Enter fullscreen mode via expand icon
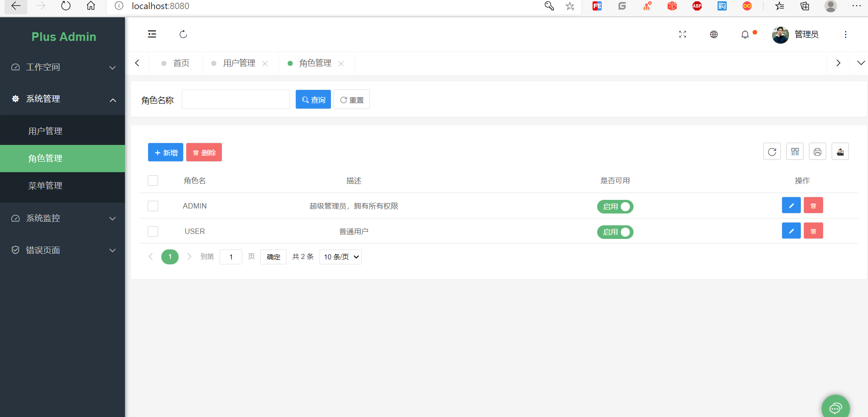The height and width of the screenshot is (417, 868). tap(683, 35)
